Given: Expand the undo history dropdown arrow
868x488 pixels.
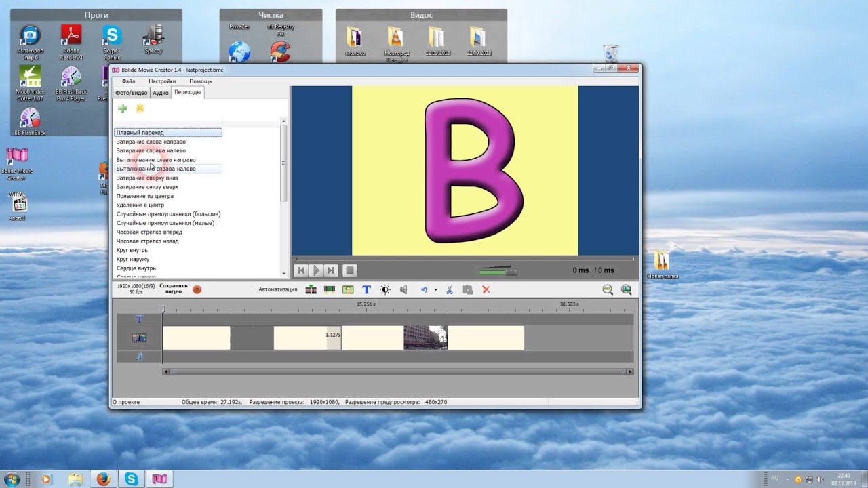Looking at the screenshot, I should tap(435, 290).
